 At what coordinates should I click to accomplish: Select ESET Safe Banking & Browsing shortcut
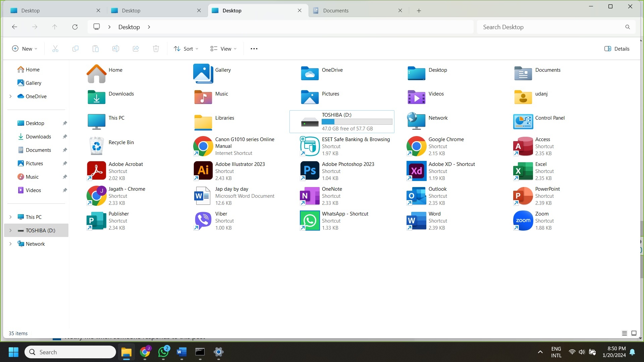pyautogui.click(x=310, y=146)
